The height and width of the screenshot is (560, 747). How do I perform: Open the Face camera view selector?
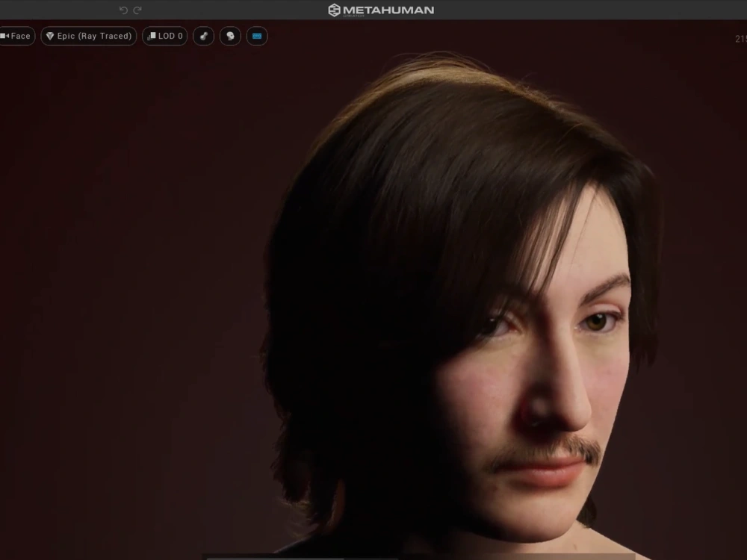(x=16, y=36)
